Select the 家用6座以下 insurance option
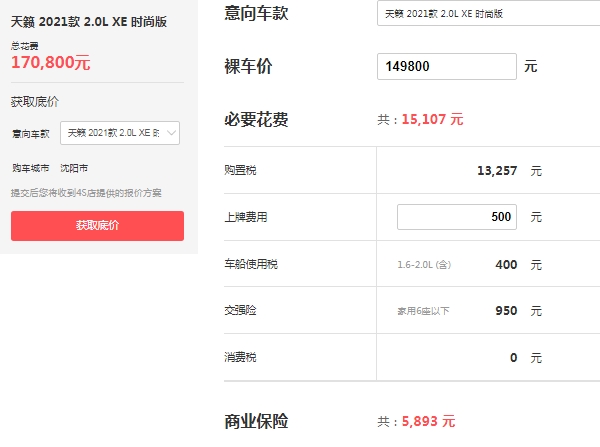Viewport: 600px width, 447px height. 423,311
